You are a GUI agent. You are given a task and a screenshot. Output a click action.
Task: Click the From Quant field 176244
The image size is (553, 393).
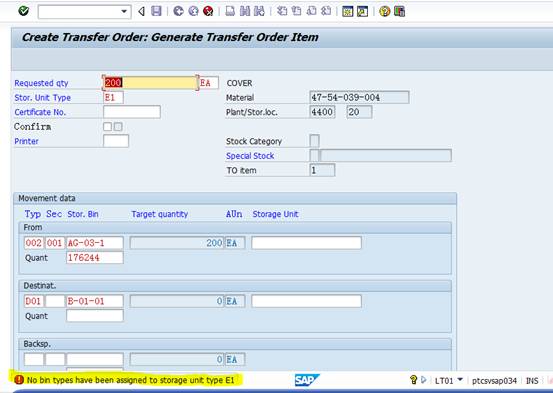pos(95,258)
